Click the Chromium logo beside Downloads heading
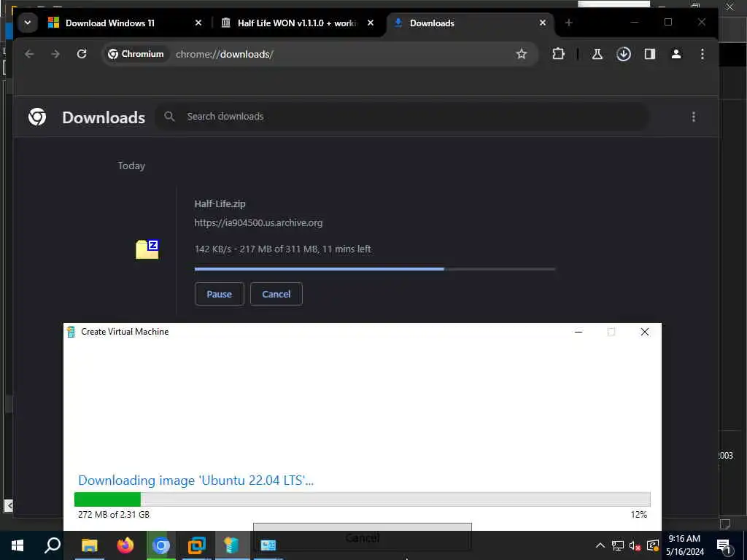The height and width of the screenshot is (560, 747). [x=37, y=117]
